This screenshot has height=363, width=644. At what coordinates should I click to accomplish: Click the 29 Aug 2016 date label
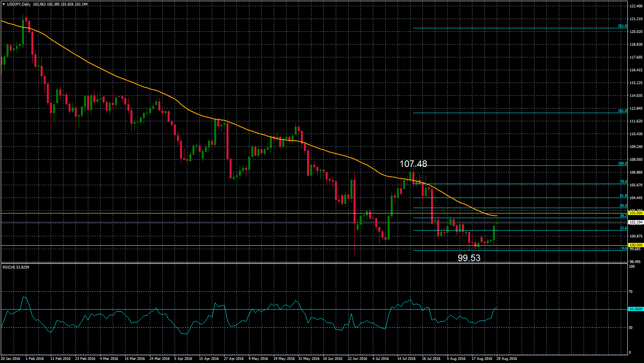507,359
